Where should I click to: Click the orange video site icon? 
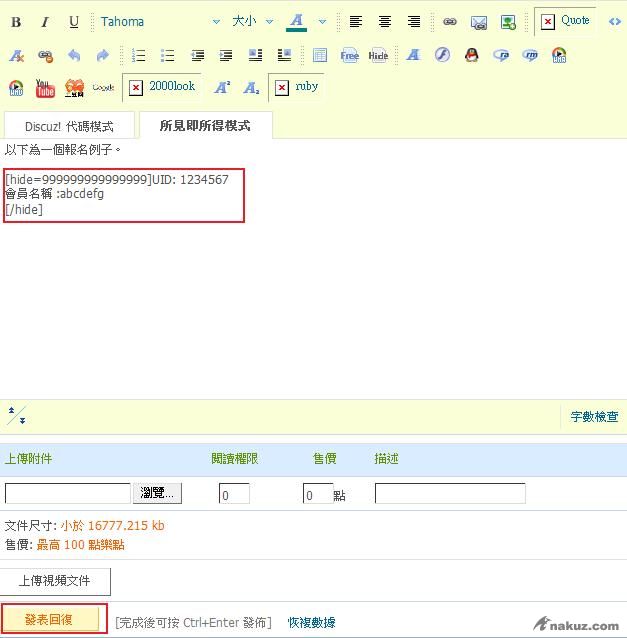tap(74, 88)
